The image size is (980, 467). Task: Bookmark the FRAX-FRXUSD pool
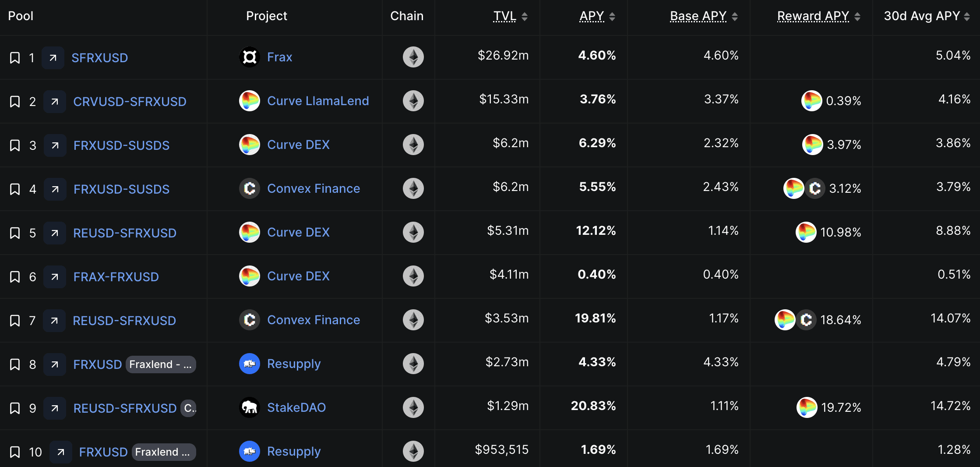pyautogui.click(x=15, y=277)
